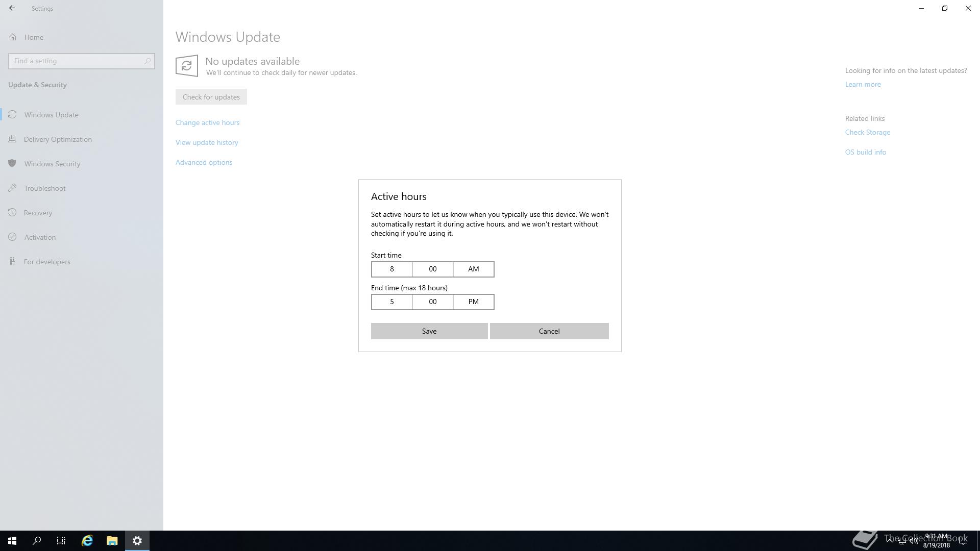The width and height of the screenshot is (980, 551).
Task: Open Change active hours link
Action: tap(207, 122)
